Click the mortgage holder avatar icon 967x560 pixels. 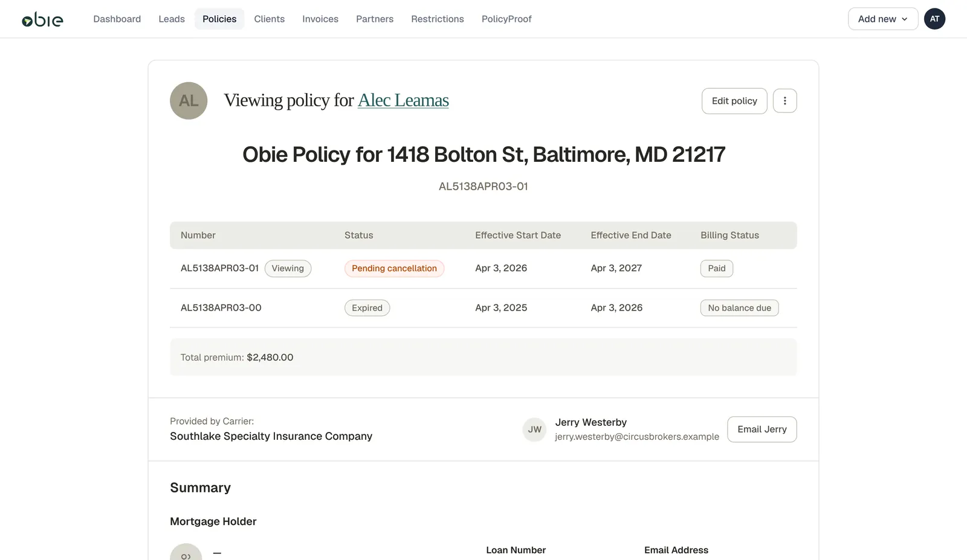(186, 553)
